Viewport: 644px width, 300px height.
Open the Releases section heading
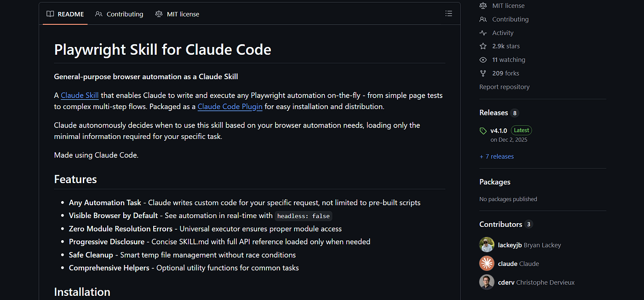point(494,113)
